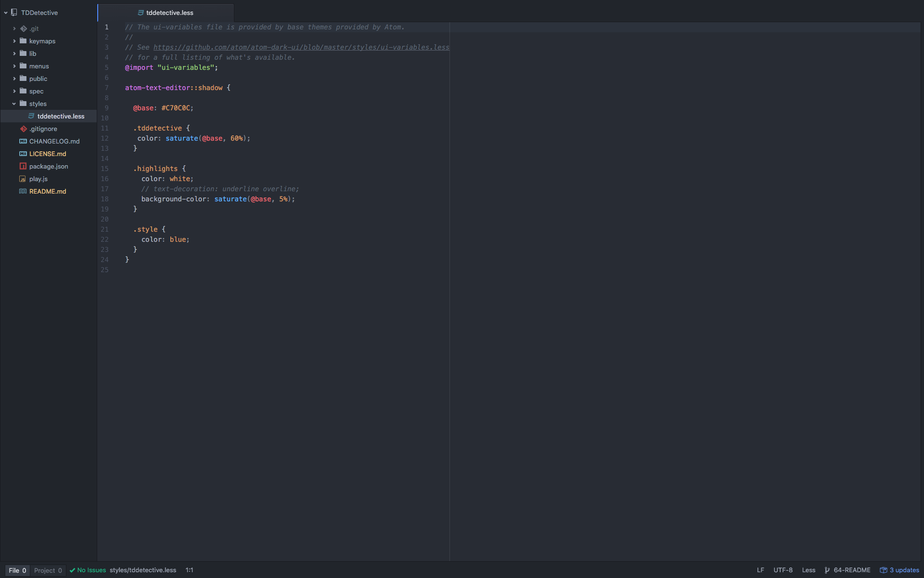Collapse the TDDetective project root
Image resolution: width=924 pixels, height=578 pixels.
[6, 13]
